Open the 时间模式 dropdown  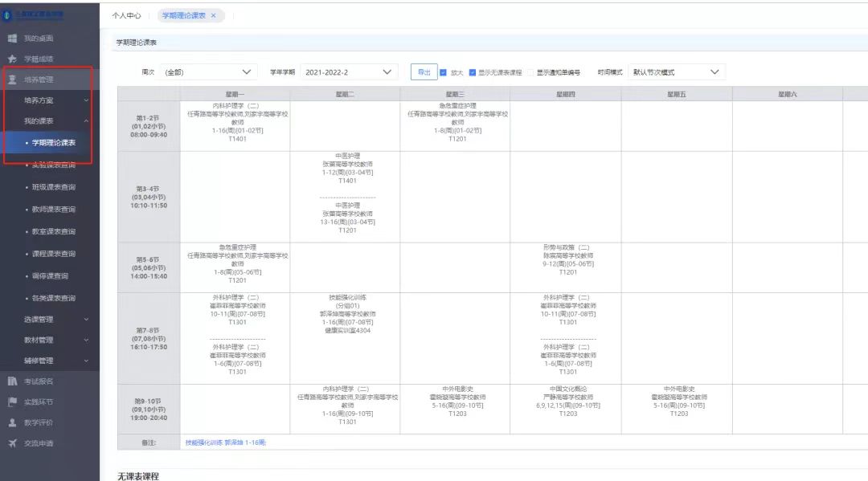pyautogui.click(x=675, y=72)
